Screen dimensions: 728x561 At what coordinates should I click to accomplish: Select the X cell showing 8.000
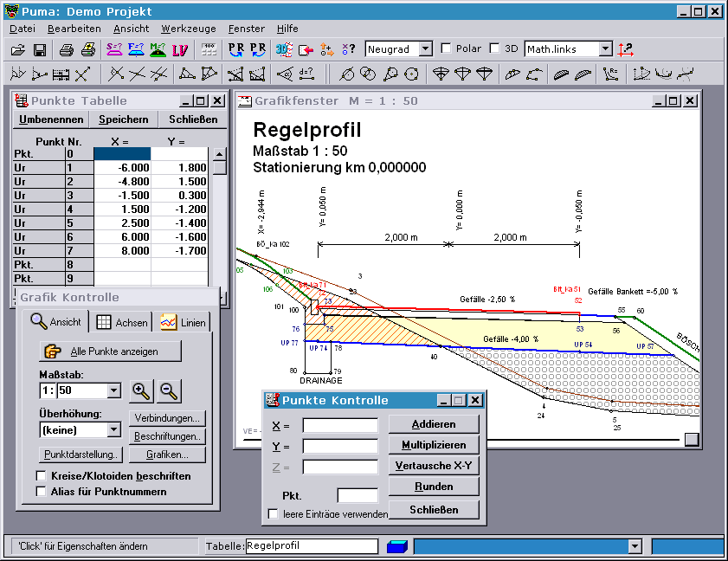coord(123,251)
